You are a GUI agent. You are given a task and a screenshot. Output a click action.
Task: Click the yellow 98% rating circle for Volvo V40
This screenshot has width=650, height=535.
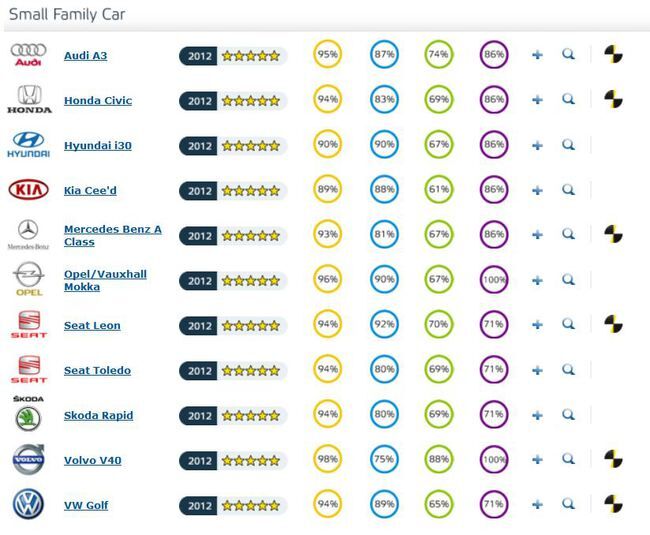(327, 460)
